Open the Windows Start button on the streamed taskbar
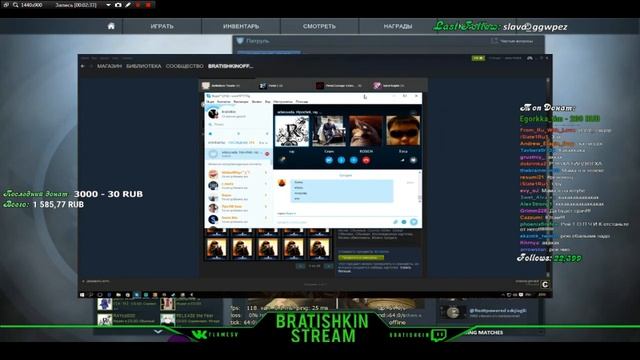The width and height of the screenshot is (640, 360). pyautogui.click(x=82, y=294)
